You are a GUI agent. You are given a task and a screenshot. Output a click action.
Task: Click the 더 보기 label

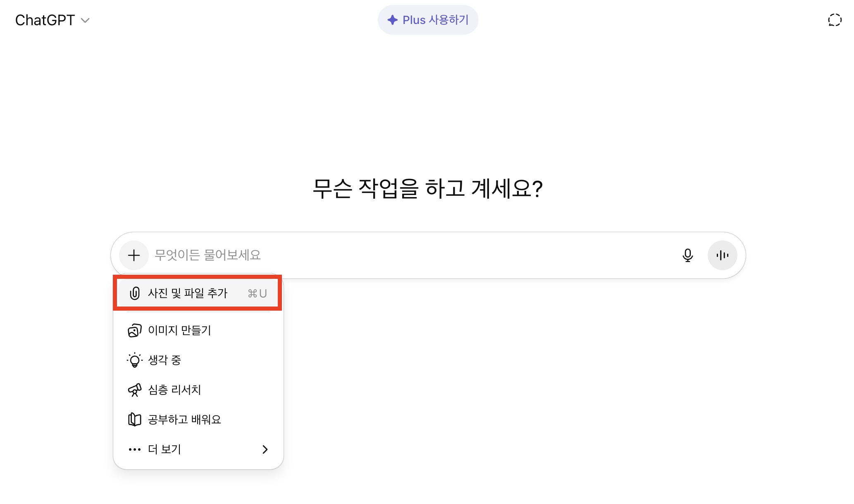[165, 449]
